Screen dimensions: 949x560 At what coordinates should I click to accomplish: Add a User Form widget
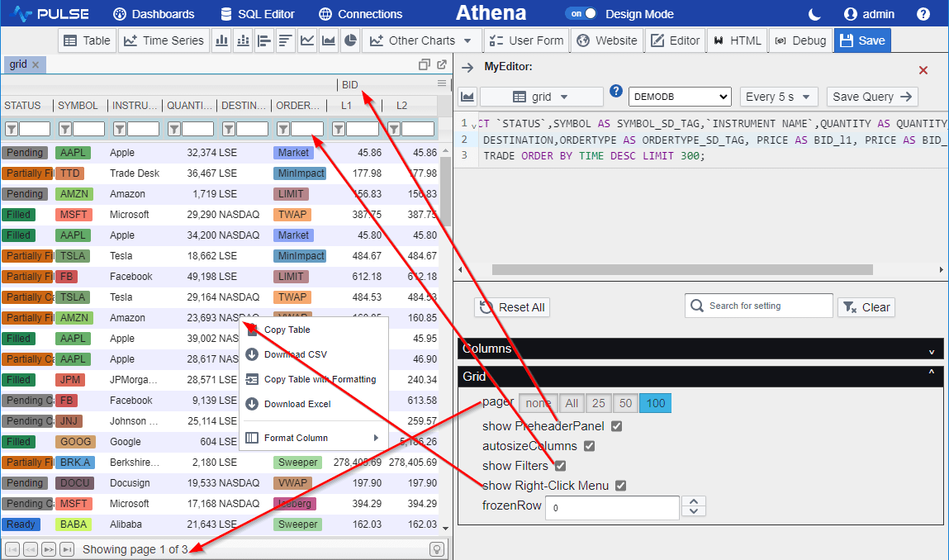click(527, 40)
